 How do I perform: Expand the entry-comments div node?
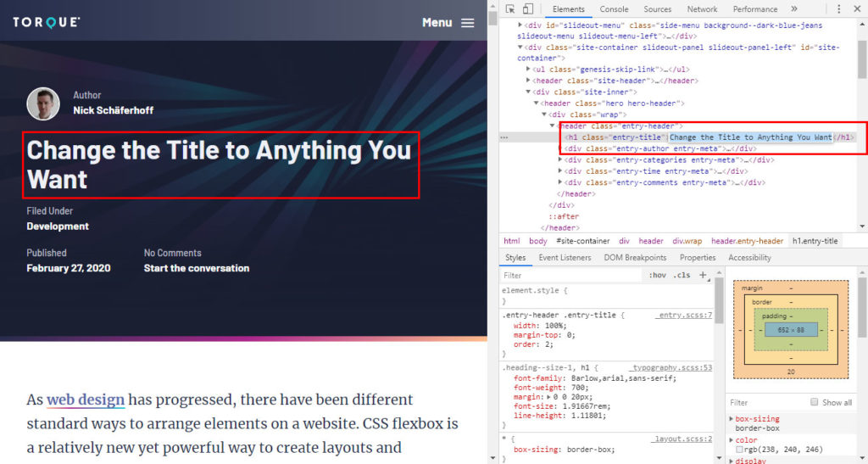pyautogui.click(x=560, y=182)
